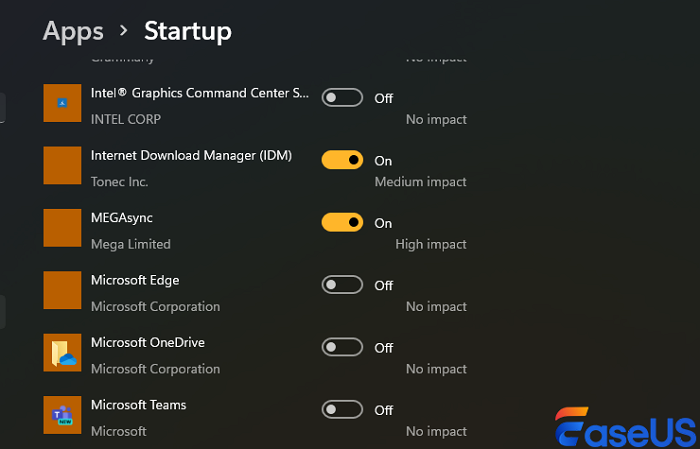Image resolution: width=700 pixels, height=449 pixels.
Task: Click the MEGAsync app icon tile
Action: (62, 228)
